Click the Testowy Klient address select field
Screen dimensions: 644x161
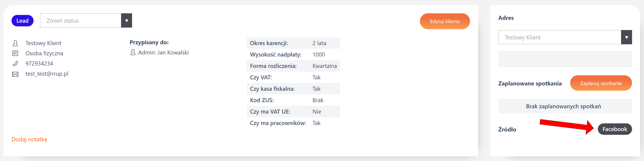(559, 37)
